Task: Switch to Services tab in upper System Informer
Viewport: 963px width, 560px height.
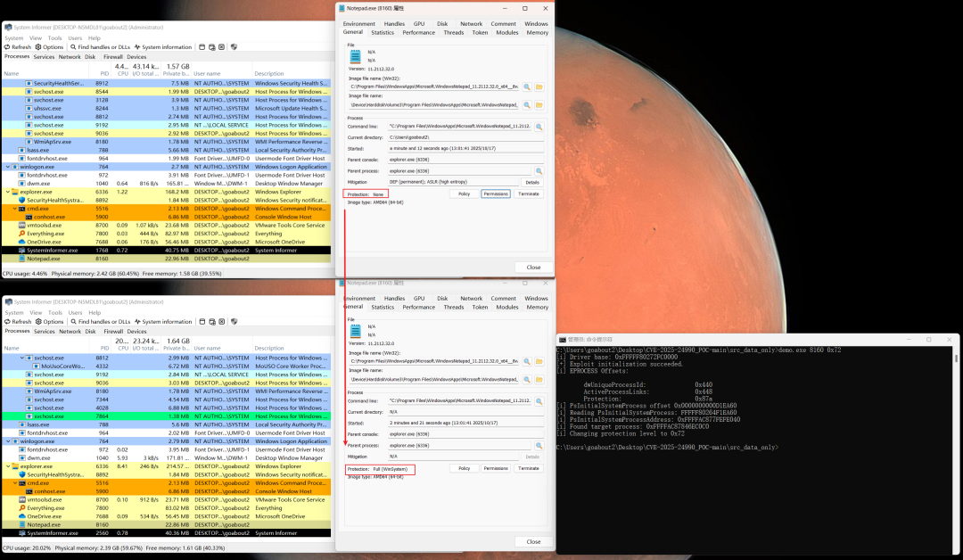Action: pyautogui.click(x=44, y=57)
